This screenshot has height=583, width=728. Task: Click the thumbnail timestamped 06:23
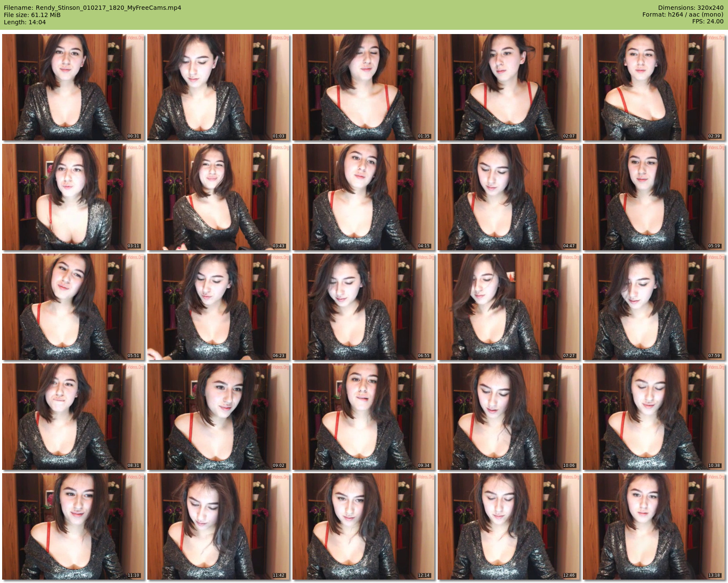218,307
